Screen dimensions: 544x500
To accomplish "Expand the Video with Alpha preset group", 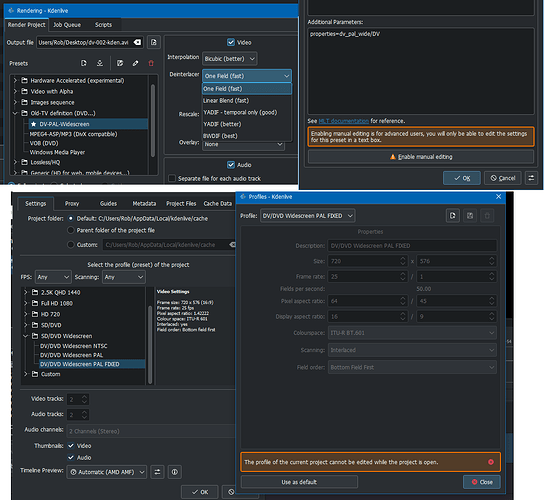I will (x=15, y=91).
